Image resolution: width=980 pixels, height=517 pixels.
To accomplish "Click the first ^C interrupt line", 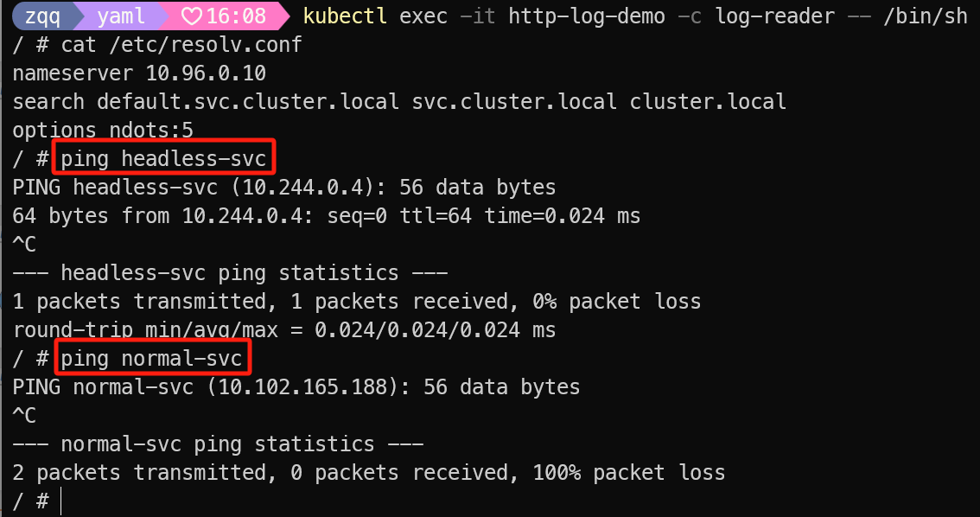I will point(24,245).
